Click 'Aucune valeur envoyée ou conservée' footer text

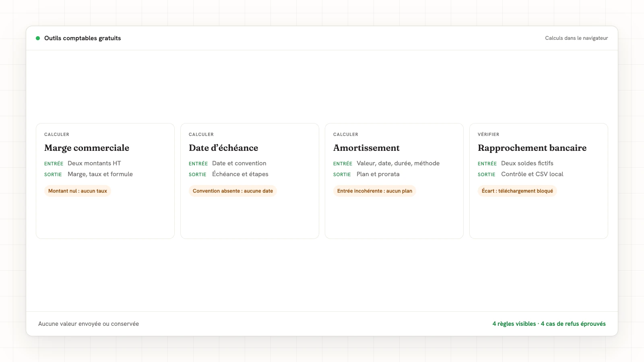[x=89, y=324]
